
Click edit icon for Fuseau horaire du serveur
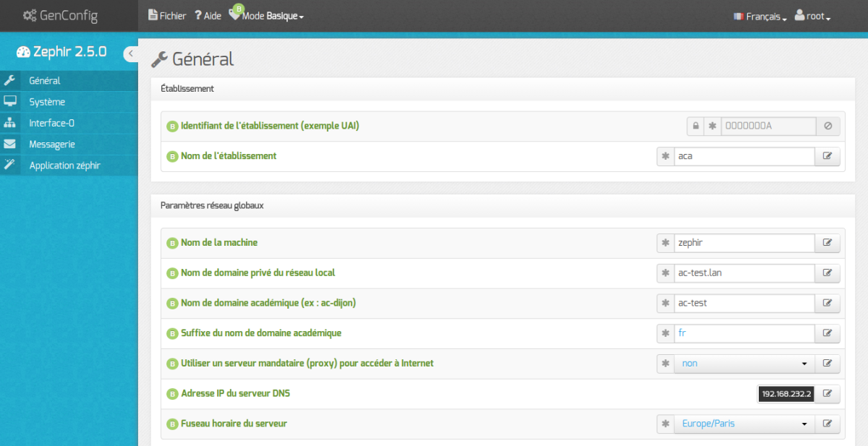click(x=827, y=424)
